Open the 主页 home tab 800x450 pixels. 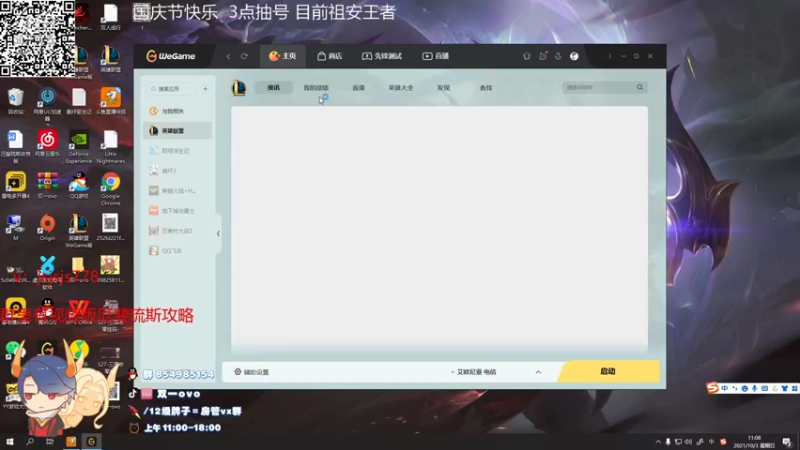click(x=282, y=56)
